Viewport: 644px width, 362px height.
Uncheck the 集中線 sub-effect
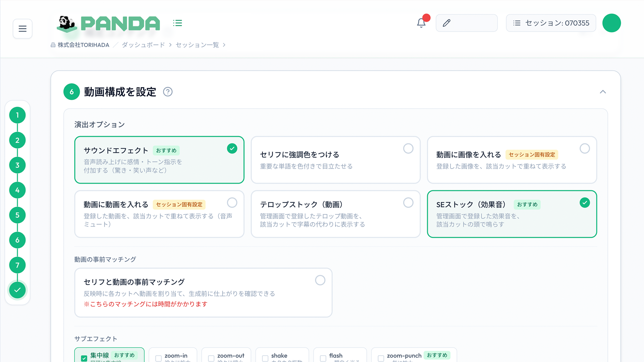pyautogui.click(x=84, y=358)
